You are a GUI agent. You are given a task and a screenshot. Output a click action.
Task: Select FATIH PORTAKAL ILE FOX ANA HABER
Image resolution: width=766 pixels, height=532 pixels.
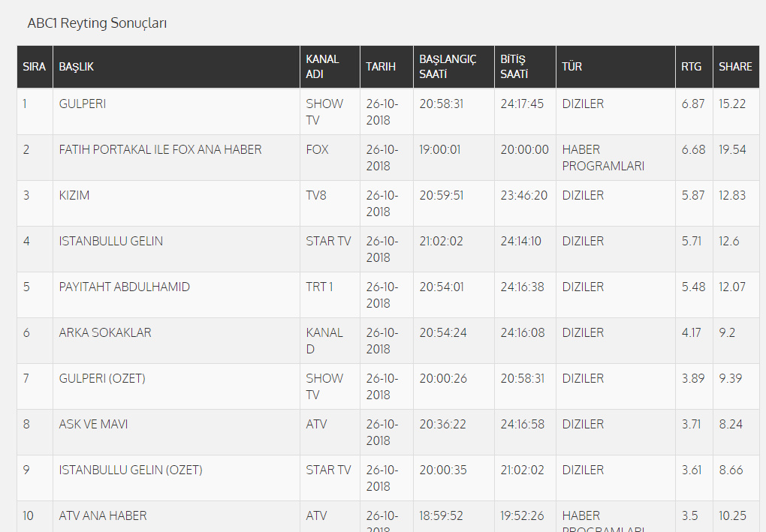tap(160, 150)
